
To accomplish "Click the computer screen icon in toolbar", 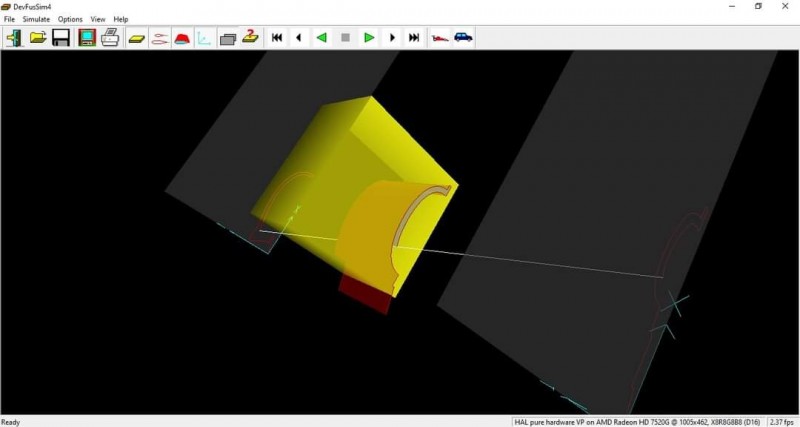I will [87, 38].
